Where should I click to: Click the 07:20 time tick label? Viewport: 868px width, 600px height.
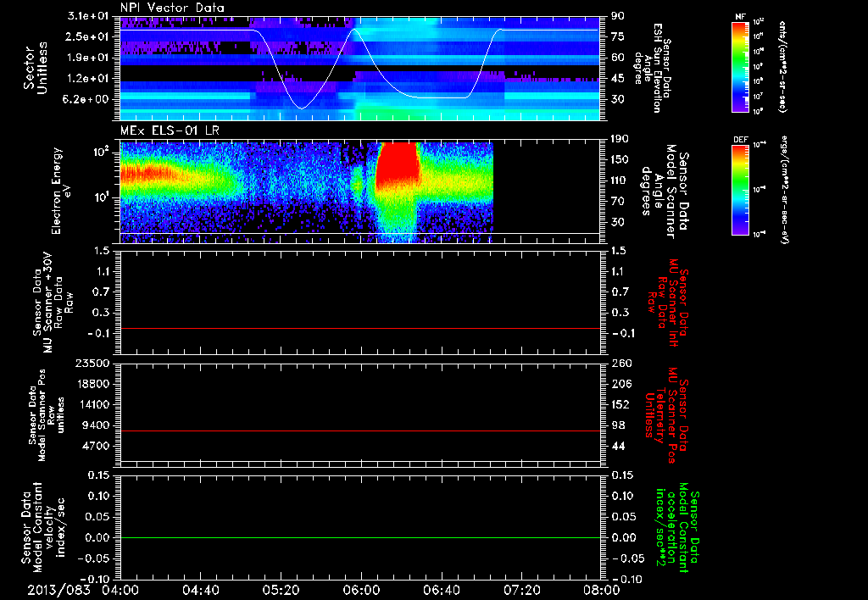(x=521, y=590)
